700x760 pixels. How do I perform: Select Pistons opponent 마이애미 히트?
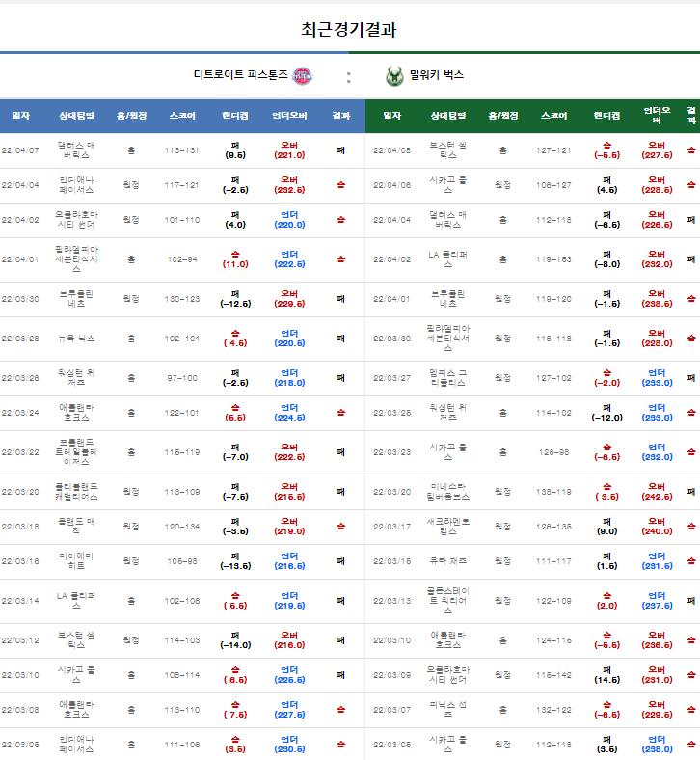pos(76,560)
